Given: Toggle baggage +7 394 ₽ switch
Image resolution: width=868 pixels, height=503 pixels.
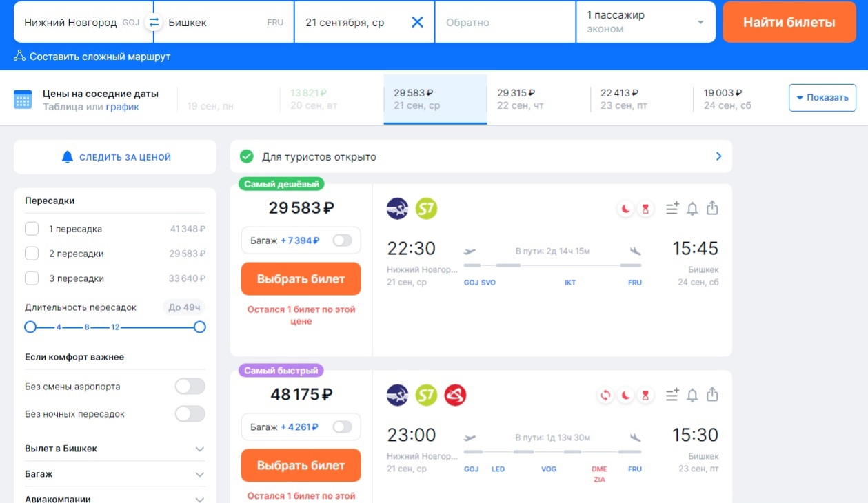Looking at the screenshot, I should 342,240.
